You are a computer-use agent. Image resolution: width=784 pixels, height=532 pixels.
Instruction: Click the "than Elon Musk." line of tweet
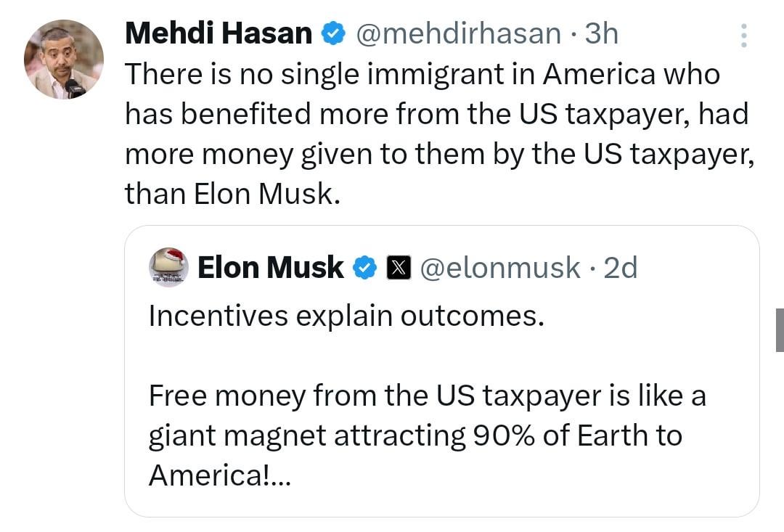(x=232, y=193)
